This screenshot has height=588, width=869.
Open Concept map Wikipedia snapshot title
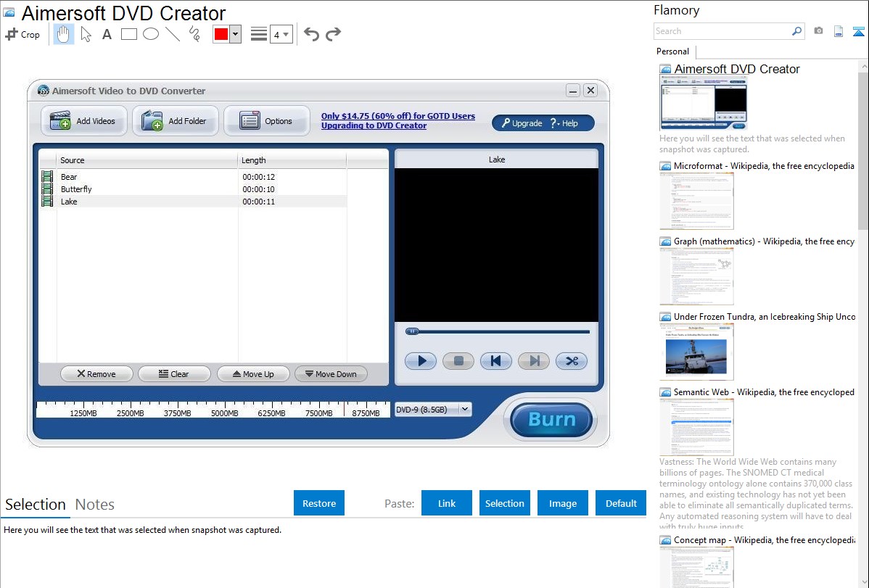(764, 539)
